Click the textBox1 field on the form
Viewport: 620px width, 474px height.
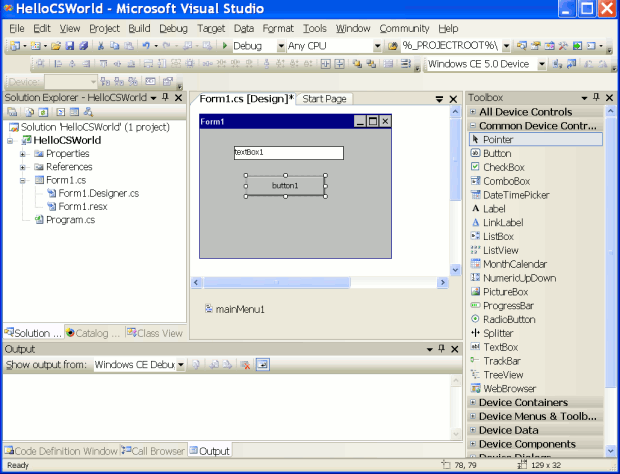288,153
